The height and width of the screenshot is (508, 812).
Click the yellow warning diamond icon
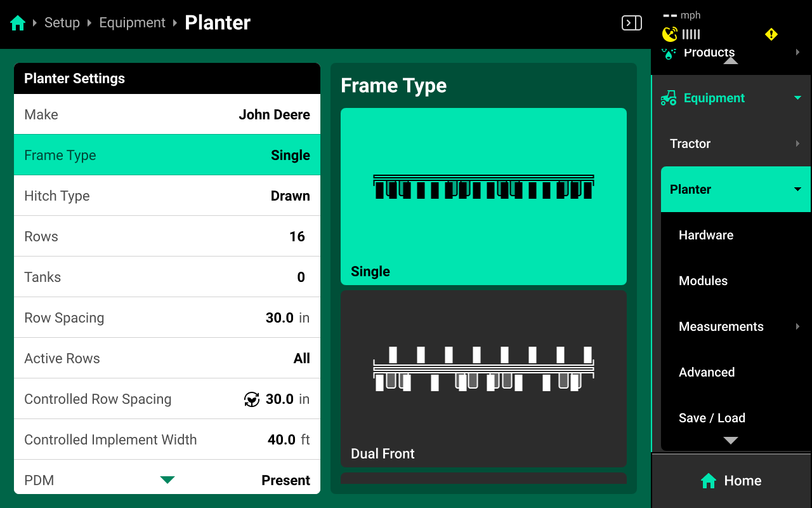pyautogui.click(x=771, y=34)
